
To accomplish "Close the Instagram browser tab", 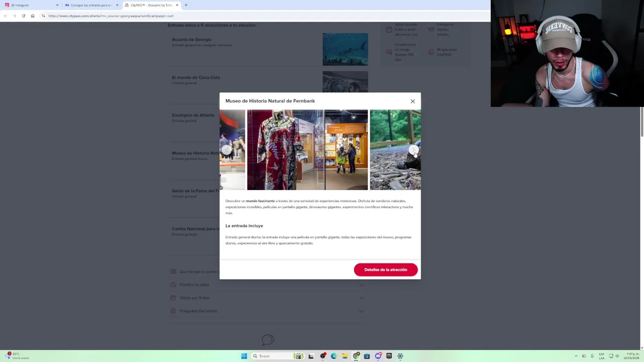I will coord(57,5).
